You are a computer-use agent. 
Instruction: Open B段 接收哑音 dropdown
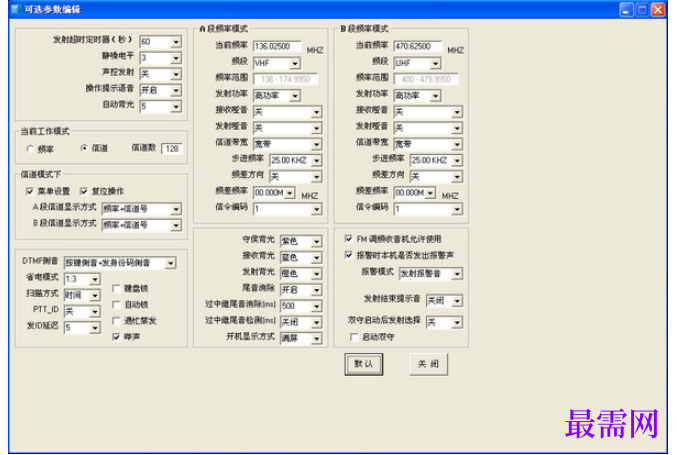(428, 112)
